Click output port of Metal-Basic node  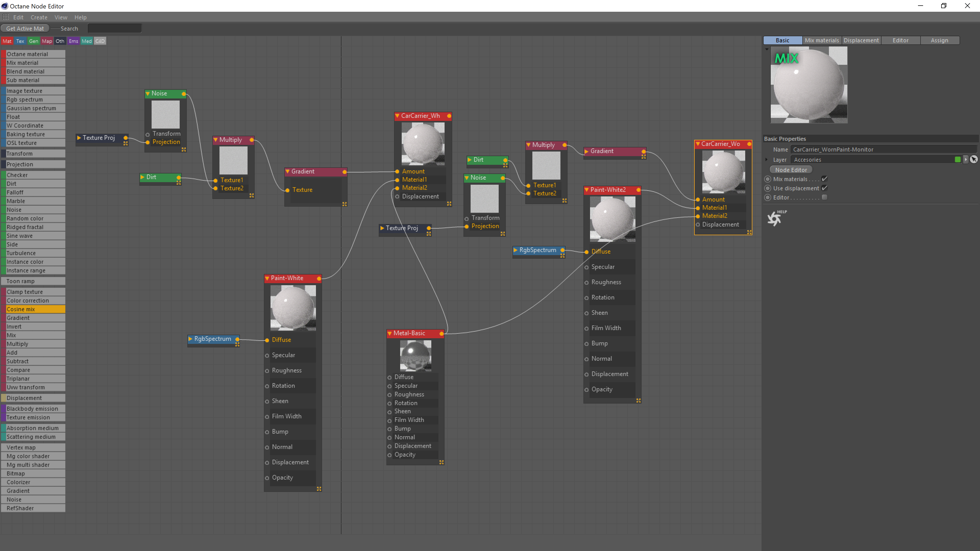pyautogui.click(x=441, y=333)
